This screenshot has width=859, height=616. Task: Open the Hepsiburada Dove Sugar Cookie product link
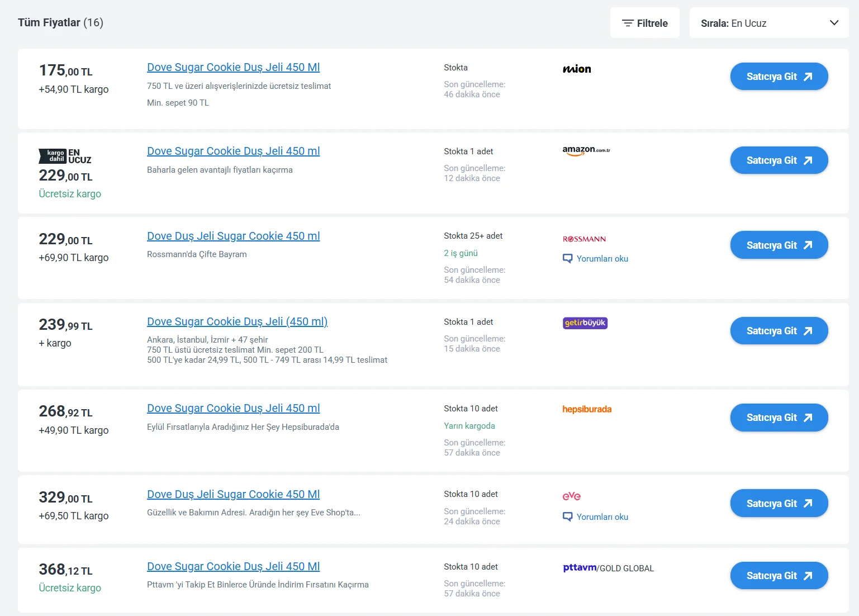click(x=233, y=408)
